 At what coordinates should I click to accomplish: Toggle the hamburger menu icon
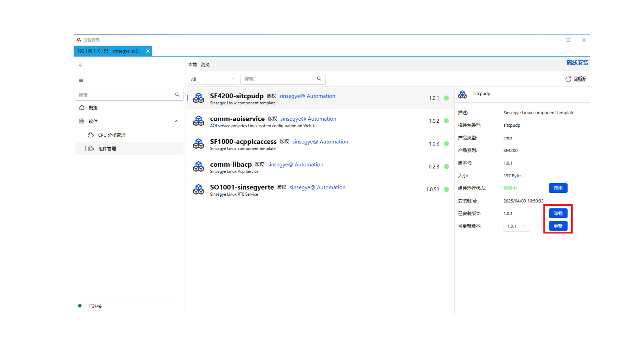[x=81, y=80]
